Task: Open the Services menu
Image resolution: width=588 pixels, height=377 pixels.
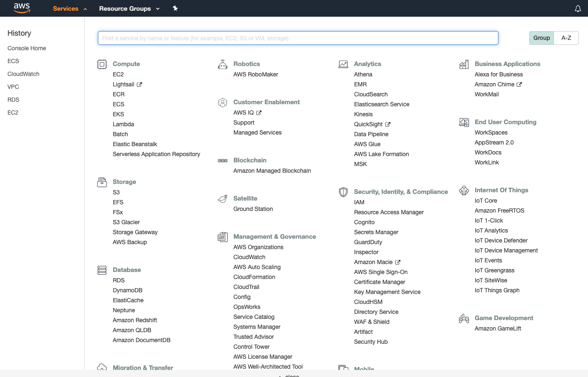Action: [x=66, y=8]
